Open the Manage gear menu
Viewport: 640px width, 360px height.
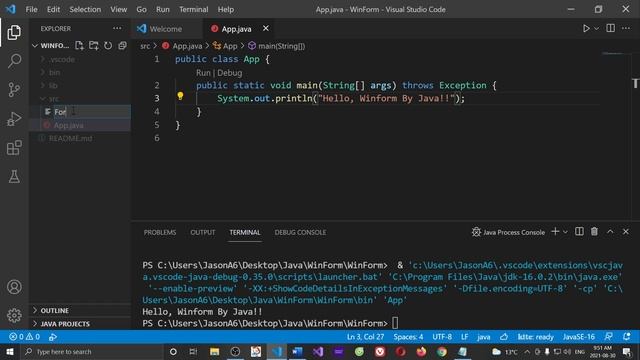pyautogui.click(x=14, y=316)
